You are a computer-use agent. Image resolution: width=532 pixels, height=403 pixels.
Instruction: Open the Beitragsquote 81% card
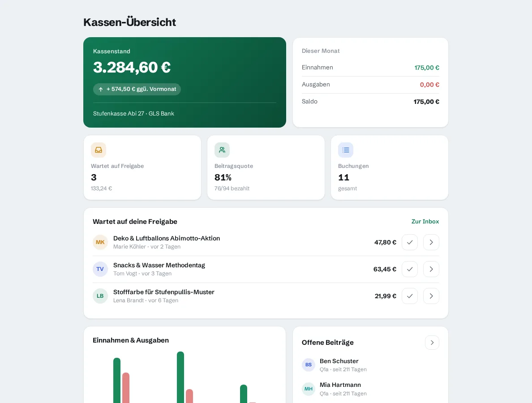(266, 167)
